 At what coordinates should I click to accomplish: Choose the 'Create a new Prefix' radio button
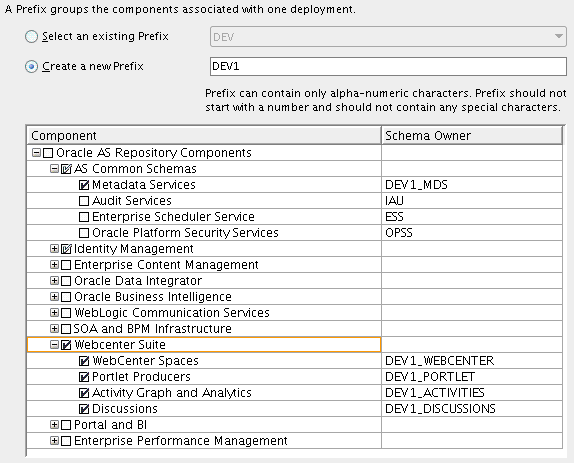[31, 67]
